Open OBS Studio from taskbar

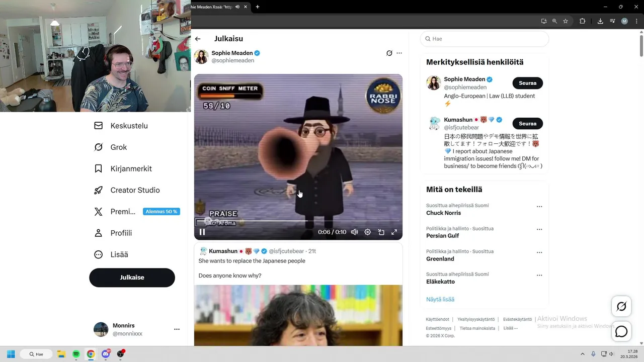(x=120, y=354)
